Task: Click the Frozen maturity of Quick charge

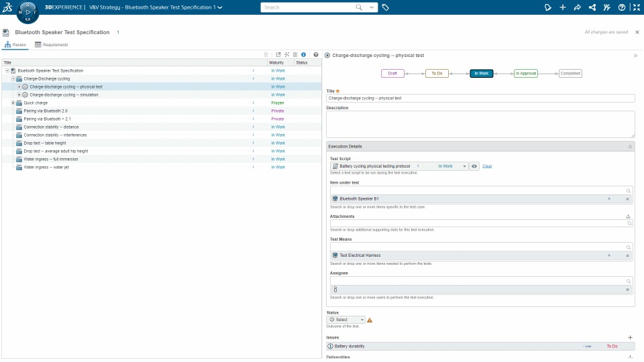Action: click(277, 103)
